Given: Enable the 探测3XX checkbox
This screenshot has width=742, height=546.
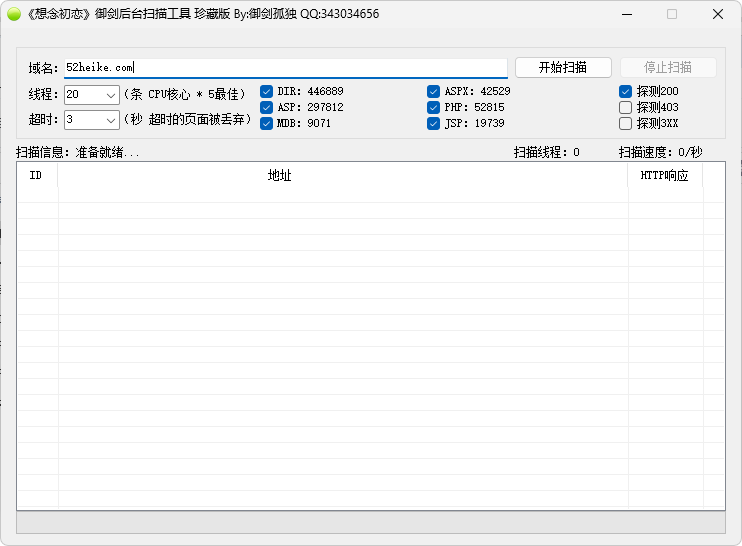Looking at the screenshot, I should (x=626, y=123).
